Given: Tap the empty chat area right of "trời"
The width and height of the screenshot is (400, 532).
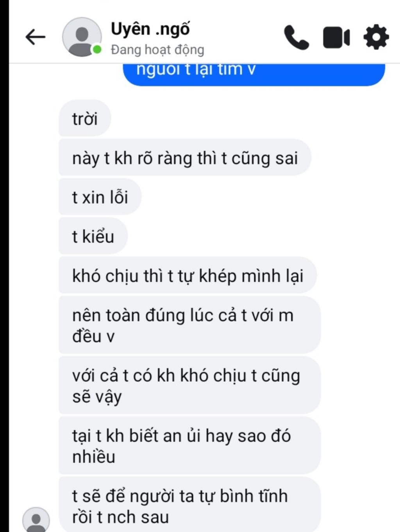Looking at the screenshot, I should click(254, 118).
